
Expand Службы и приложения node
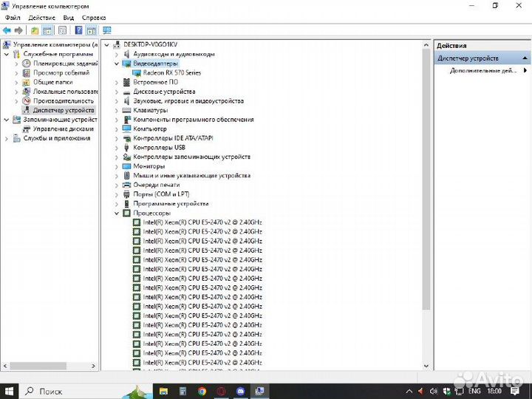(7, 138)
